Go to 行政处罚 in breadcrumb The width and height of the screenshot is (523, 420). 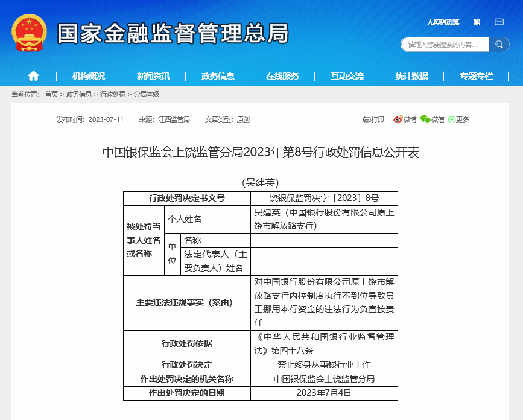113,94
